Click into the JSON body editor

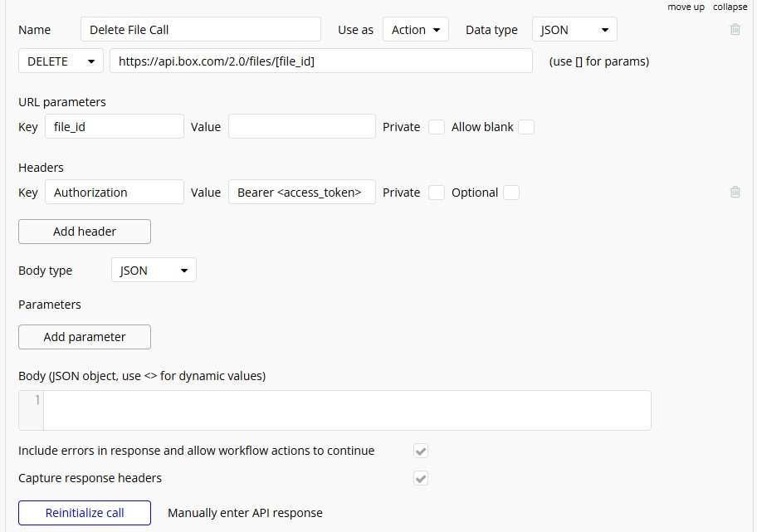pyautogui.click(x=347, y=410)
